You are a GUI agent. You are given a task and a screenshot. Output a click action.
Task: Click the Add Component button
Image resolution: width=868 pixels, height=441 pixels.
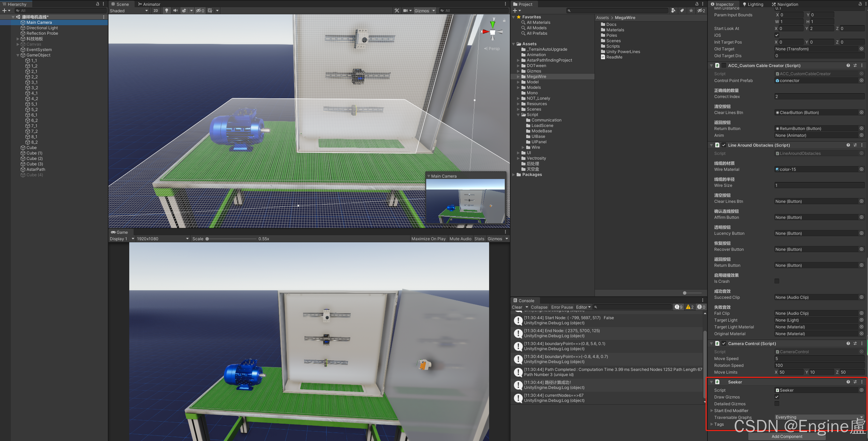click(x=787, y=436)
